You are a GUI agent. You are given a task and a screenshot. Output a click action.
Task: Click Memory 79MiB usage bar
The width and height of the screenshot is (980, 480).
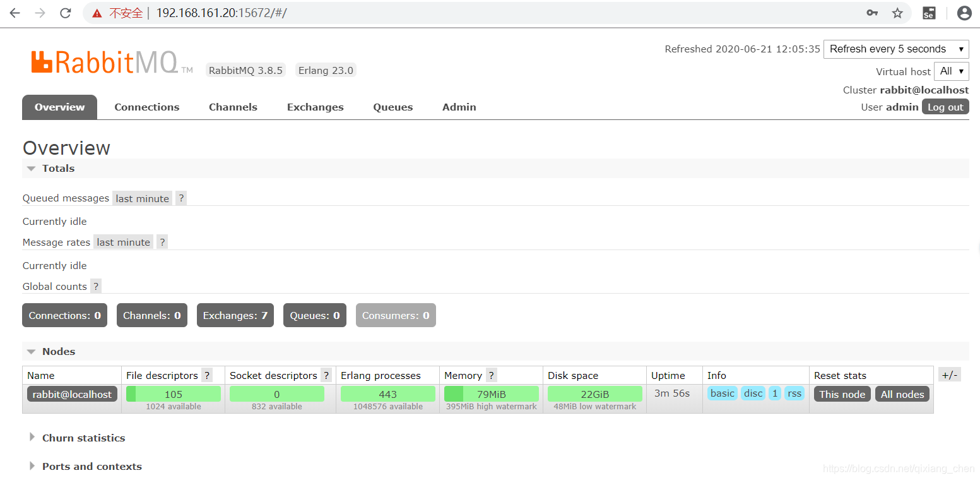[x=492, y=394]
